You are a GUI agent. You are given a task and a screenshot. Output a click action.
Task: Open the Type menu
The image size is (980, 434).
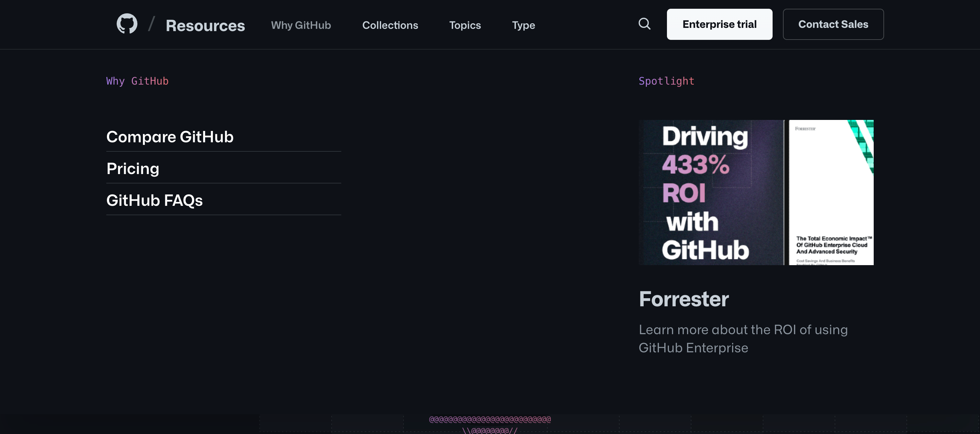pos(523,25)
